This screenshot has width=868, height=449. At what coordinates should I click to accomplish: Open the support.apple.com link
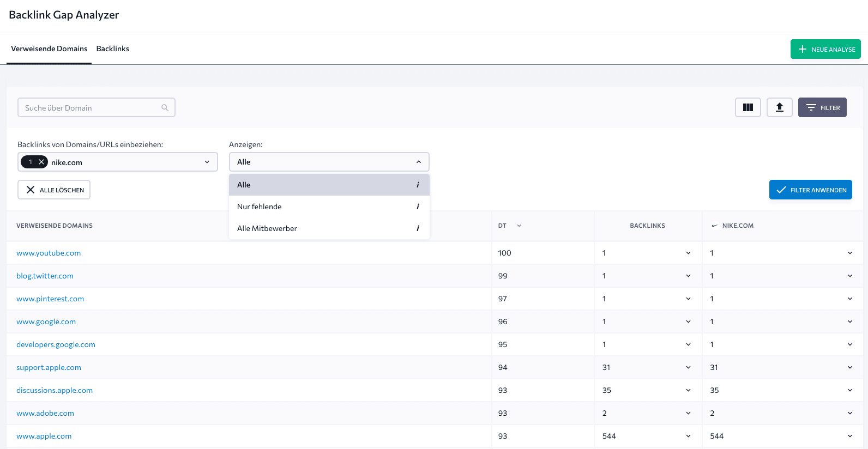click(49, 367)
